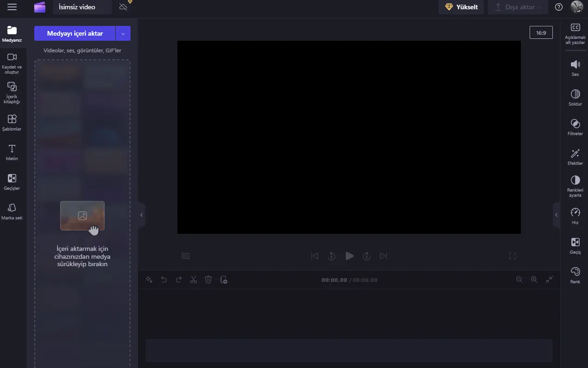Open the Marka seti panel
This screenshot has width=588, height=368.
12,212
